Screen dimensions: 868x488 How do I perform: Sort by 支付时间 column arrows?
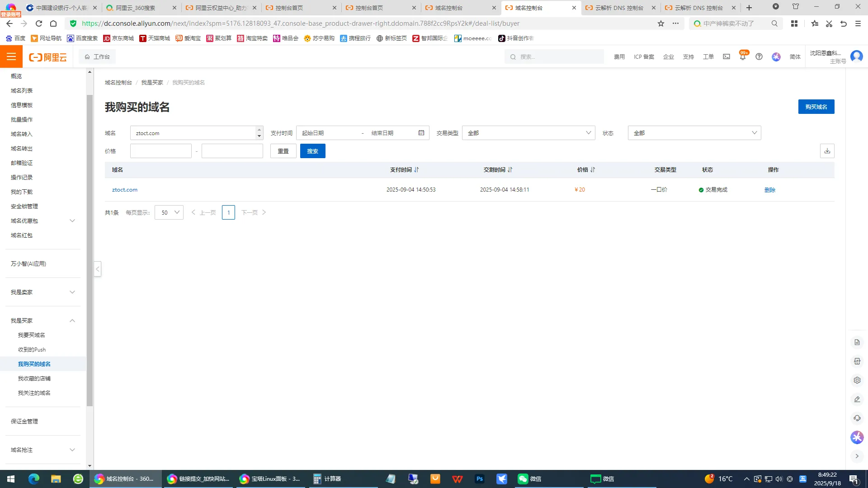(x=416, y=170)
